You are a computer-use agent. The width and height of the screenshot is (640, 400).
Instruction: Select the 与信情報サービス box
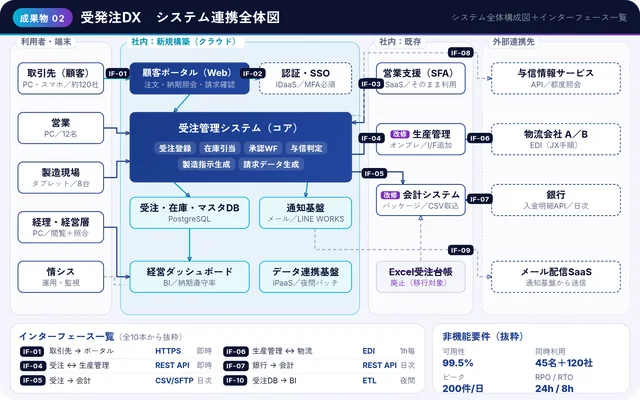pos(556,78)
